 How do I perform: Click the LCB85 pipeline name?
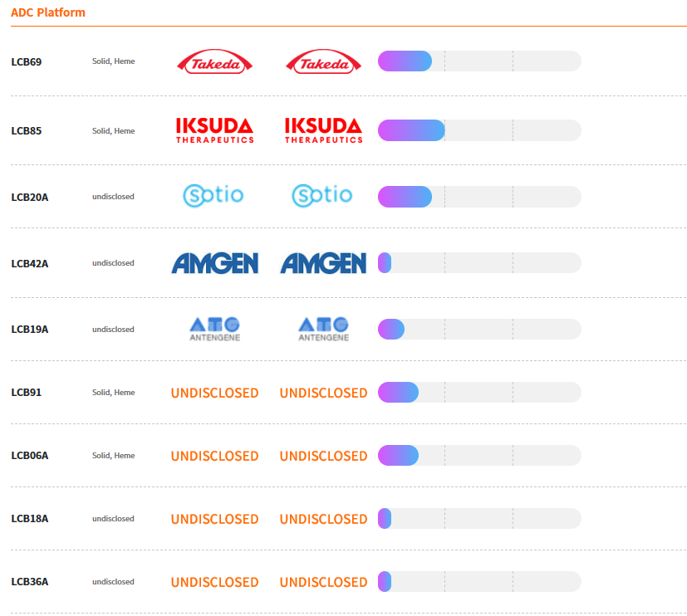27,131
